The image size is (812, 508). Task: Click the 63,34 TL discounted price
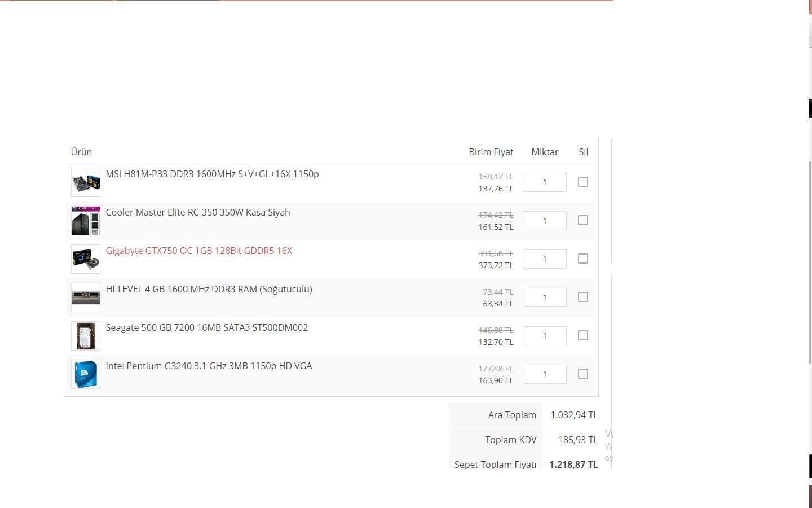pyautogui.click(x=498, y=304)
